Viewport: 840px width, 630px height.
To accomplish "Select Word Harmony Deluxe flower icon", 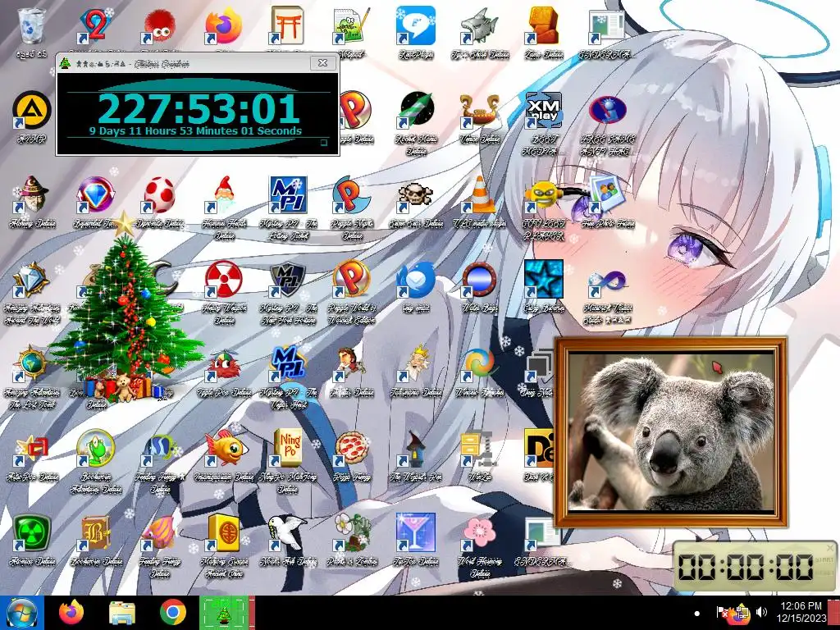I will [x=479, y=533].
